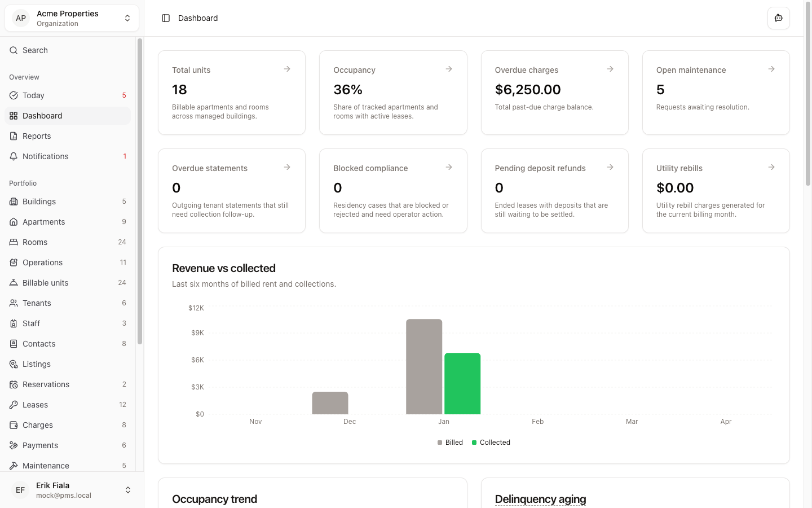Click the Leases paperclip icon
This screenshot has width=812, height=508.
(x=14, y=404)
